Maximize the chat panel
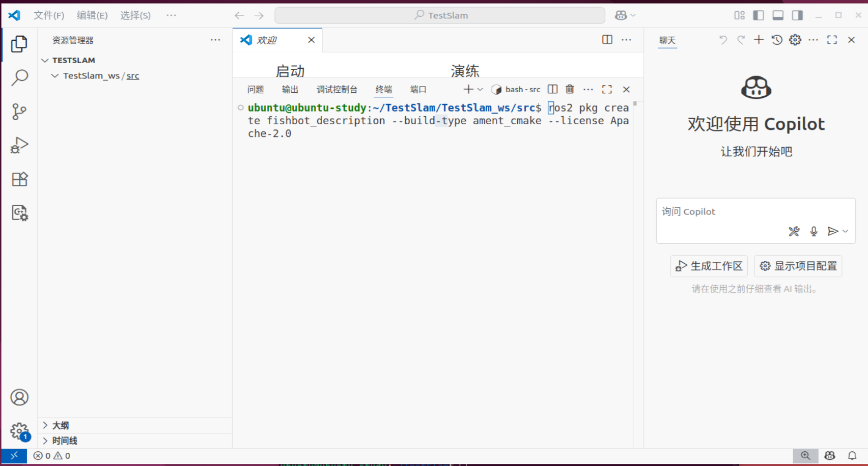The image size is (868, 466). pos(832,40)
